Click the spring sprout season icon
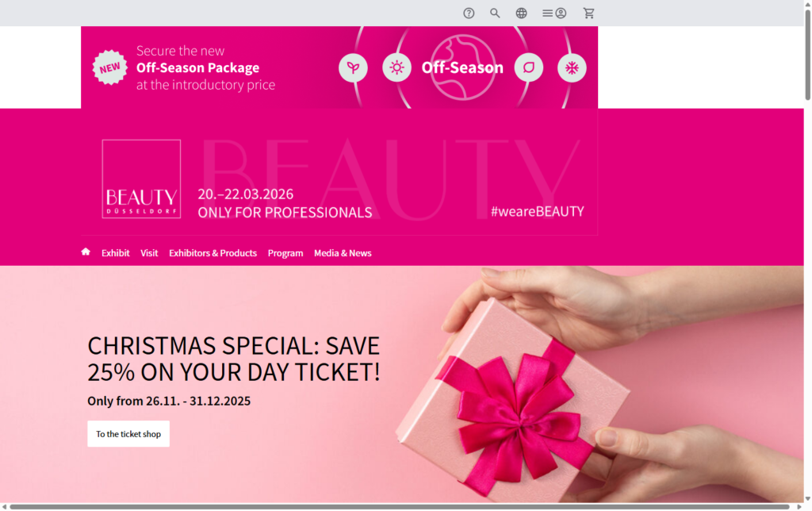This screenshot has width=812, height=511. pyautogui.click(x=353, y=67)
